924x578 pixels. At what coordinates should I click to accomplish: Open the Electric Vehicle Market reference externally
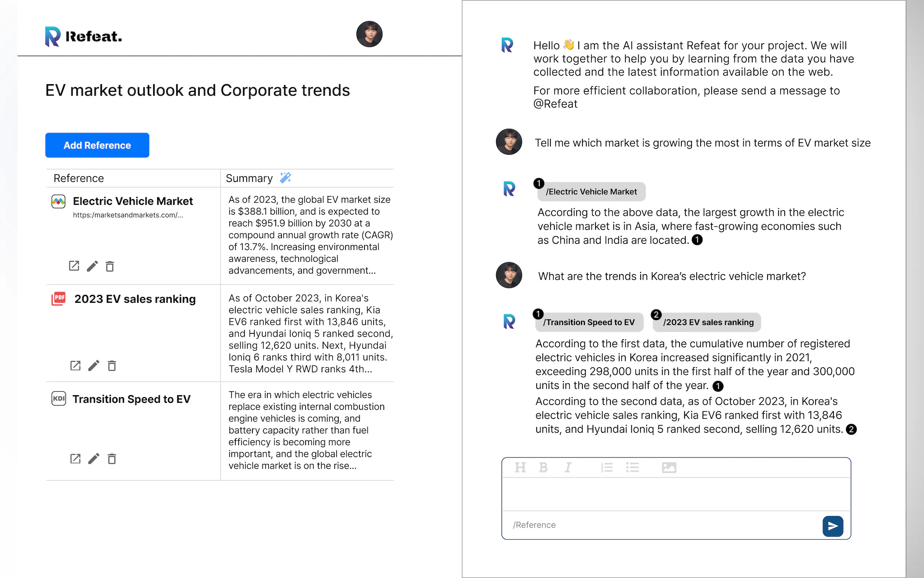[x=74, y=266]
